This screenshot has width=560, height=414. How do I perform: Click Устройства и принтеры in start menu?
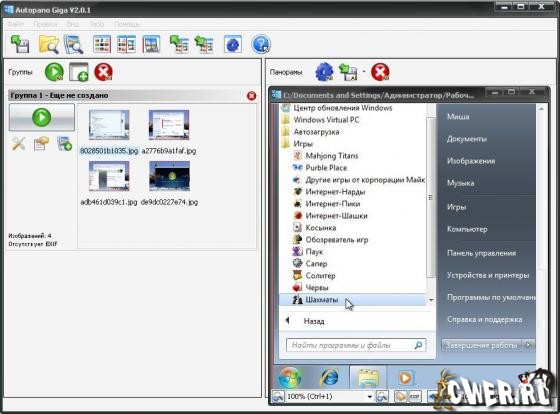point(488,275)
